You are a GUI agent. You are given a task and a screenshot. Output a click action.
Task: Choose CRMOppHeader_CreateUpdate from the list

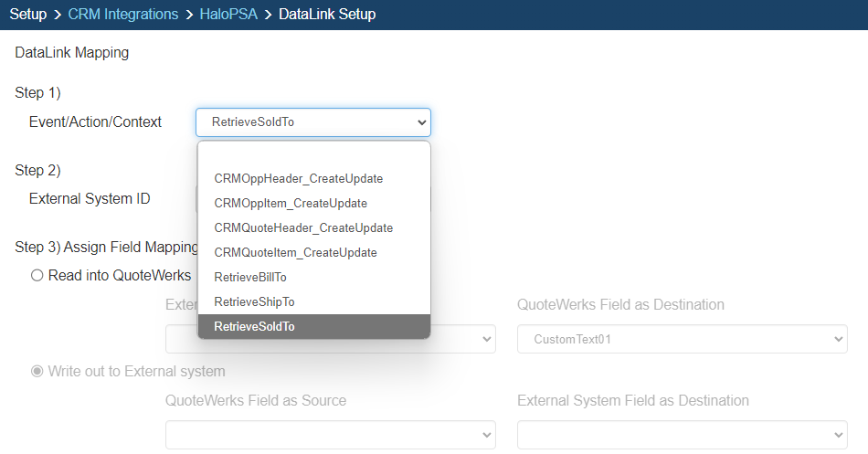(x=314, y=178)
